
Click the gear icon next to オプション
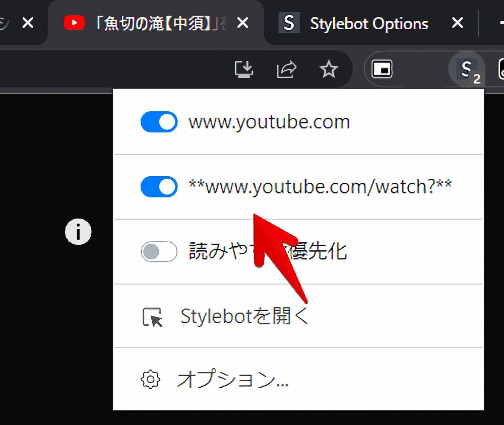pos(150,380)
